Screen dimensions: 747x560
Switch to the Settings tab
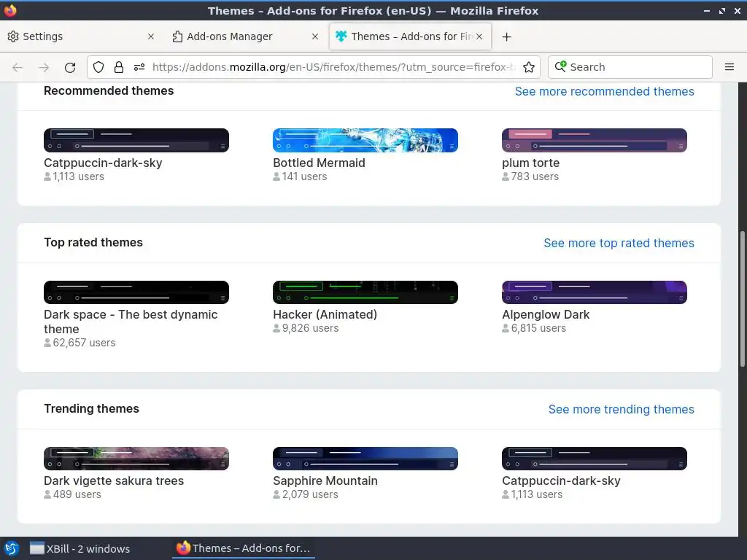tap(82, 36)
